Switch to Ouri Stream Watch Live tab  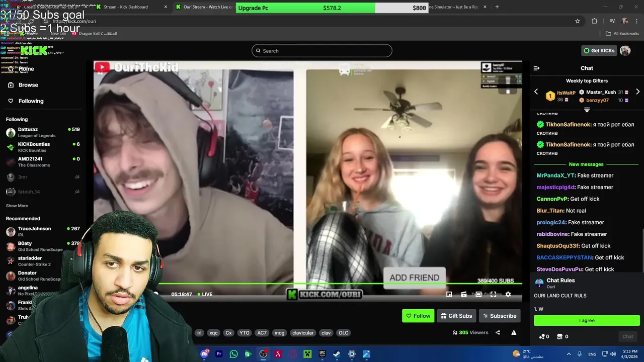(204, 7)
